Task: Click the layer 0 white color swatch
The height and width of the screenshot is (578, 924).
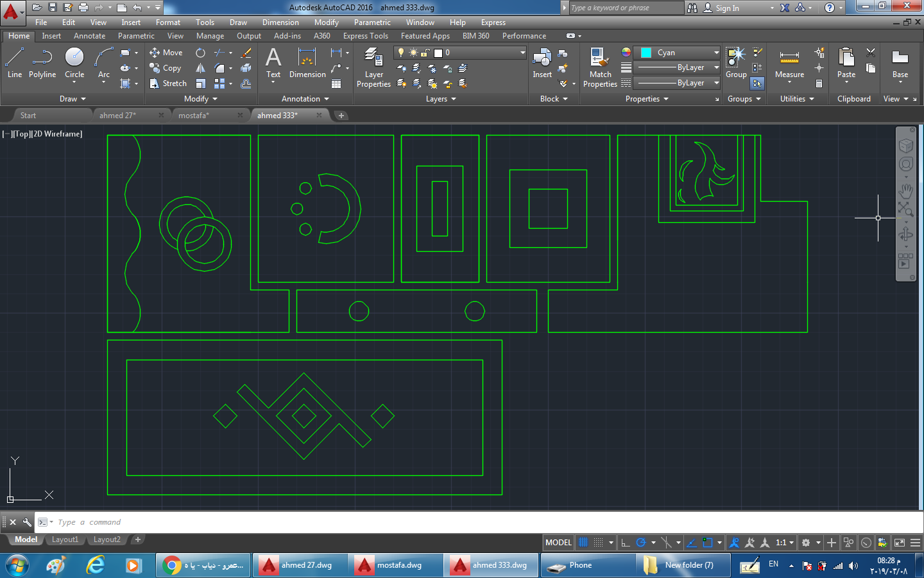Action: tap(438, 53)
